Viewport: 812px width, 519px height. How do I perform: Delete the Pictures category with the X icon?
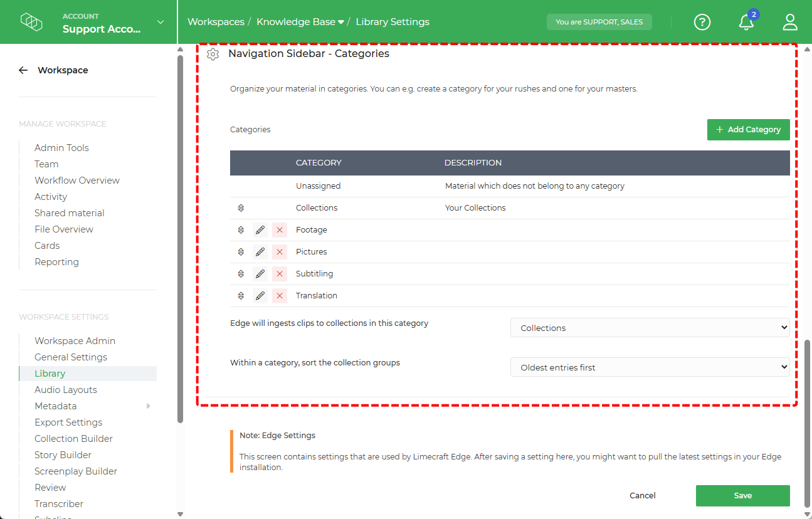coord(279,251)
